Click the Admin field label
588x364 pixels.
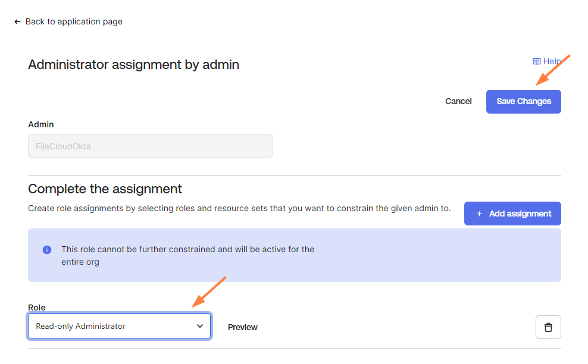tap(41, 124)
